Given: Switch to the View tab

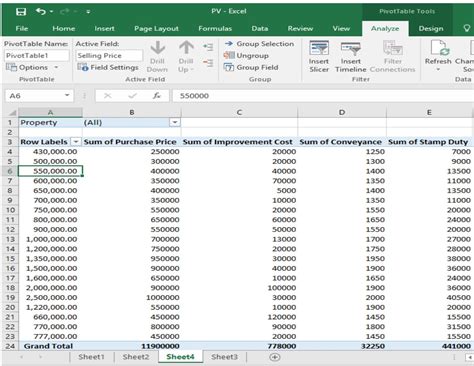Looking at the screenshot, I should [x=341, y=29].
